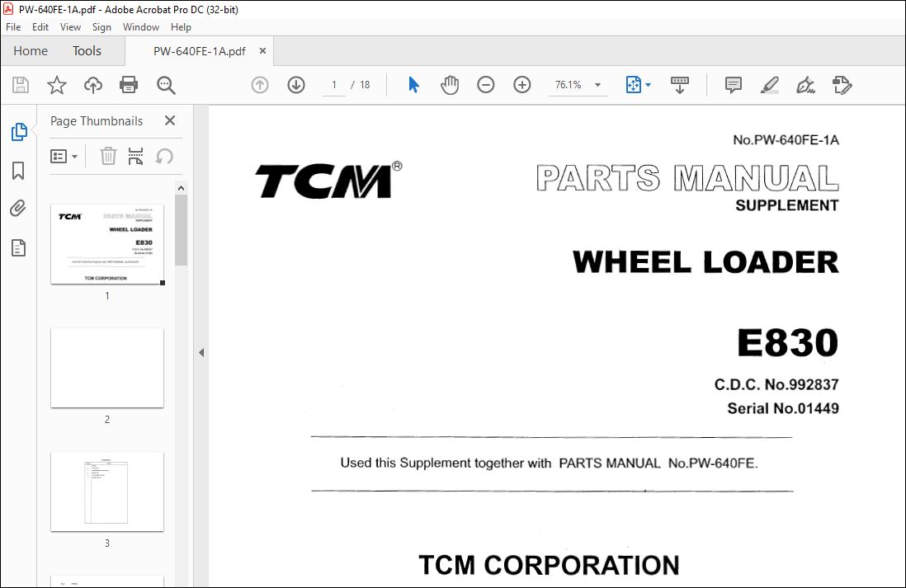Click the Save file icon
This screenshot has height=588, width=906.
[21, 85]
